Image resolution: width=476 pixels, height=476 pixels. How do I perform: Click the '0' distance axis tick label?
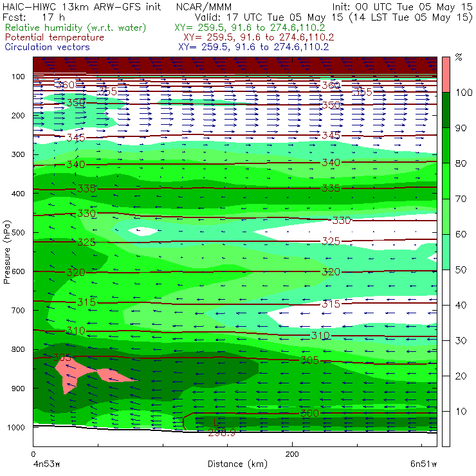pos(33,454)
